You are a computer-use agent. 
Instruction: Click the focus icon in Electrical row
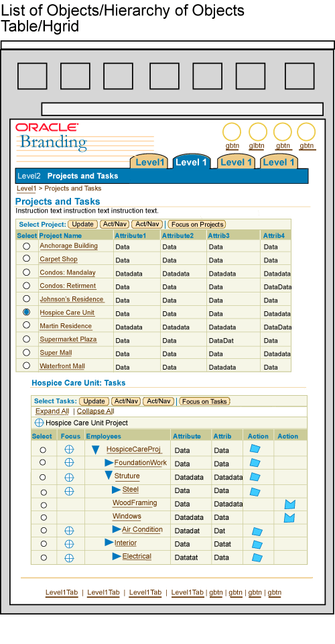click(69, 557)
